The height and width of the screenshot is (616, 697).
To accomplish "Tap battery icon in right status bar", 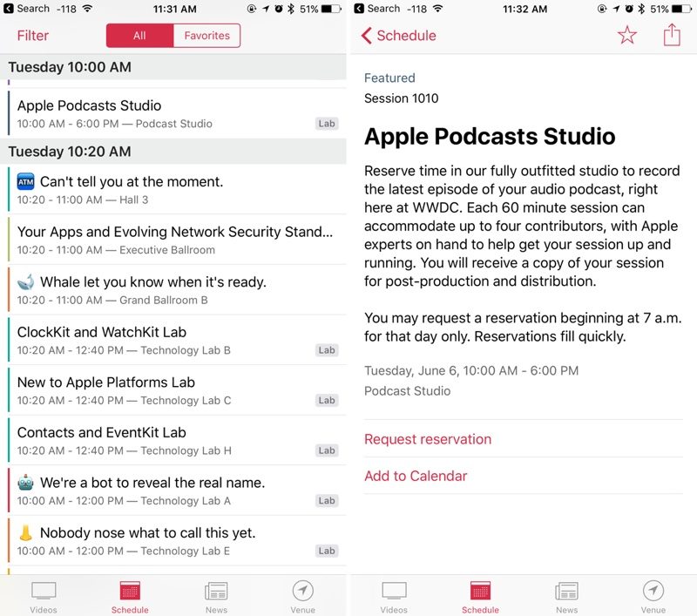I will (682, 9).
